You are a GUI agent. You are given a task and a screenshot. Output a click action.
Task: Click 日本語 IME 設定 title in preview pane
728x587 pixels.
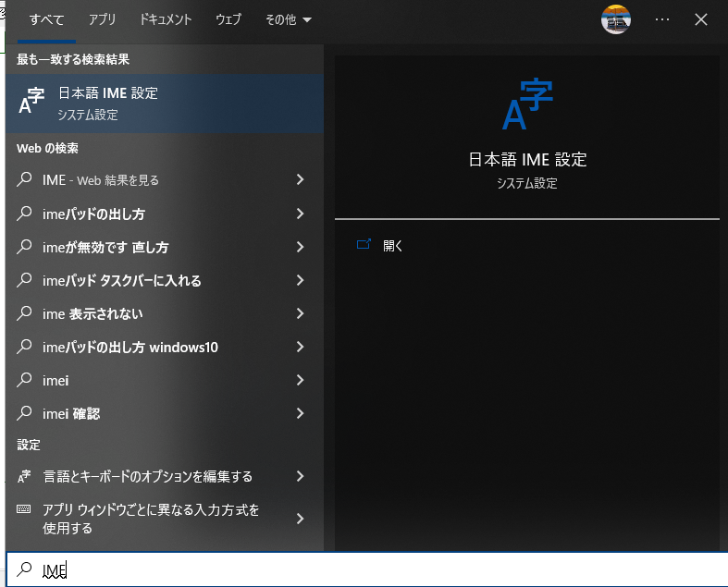527,160
